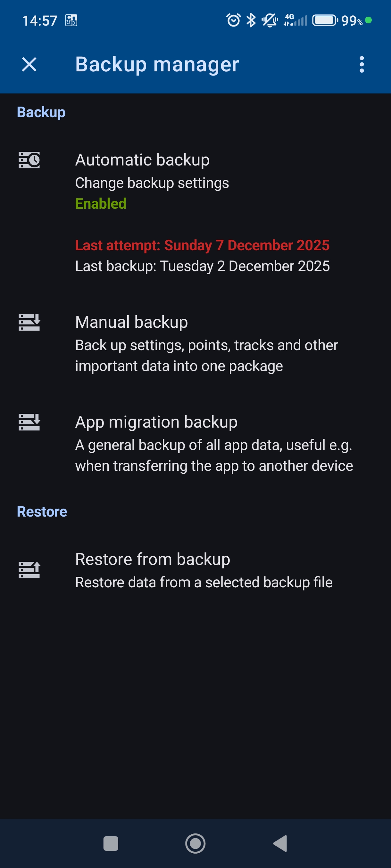Select App migration backup option
This screenshot has height=868, width=391.
(x=156, y=422)
